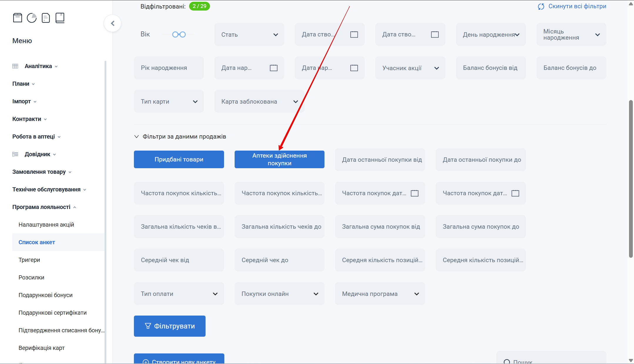The image size is (634, 364).
Task: Collapse the sidebar with round arrow button
Action: [112, 23]
